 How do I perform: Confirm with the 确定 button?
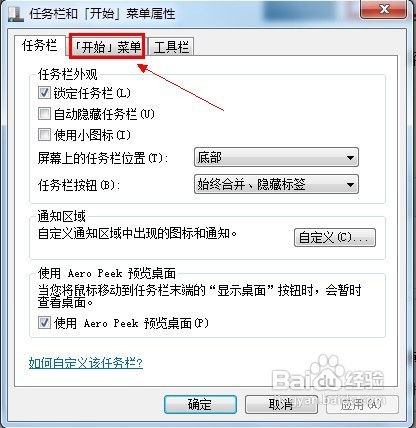[200, 404]
